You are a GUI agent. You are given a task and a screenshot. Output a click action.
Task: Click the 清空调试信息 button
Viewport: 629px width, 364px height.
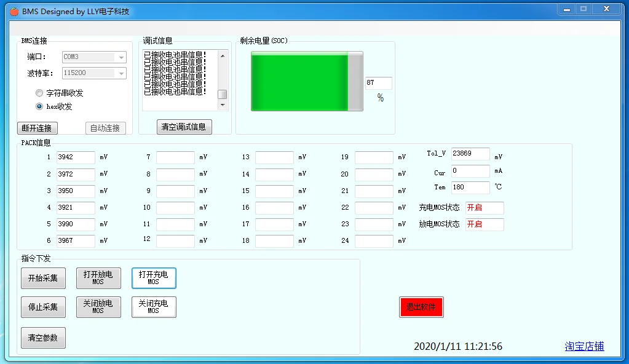pyautogui.click(x=184, y=127)
